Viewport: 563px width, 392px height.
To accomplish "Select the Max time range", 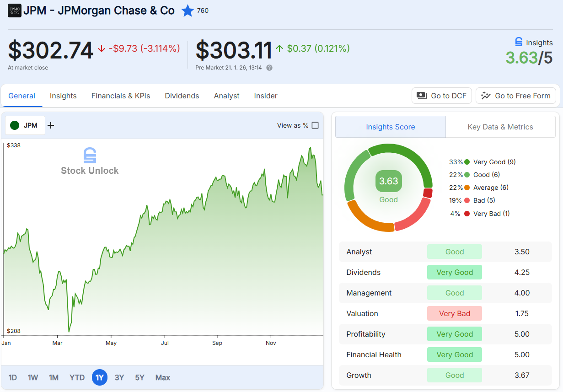I will click(x=162, y=377).
